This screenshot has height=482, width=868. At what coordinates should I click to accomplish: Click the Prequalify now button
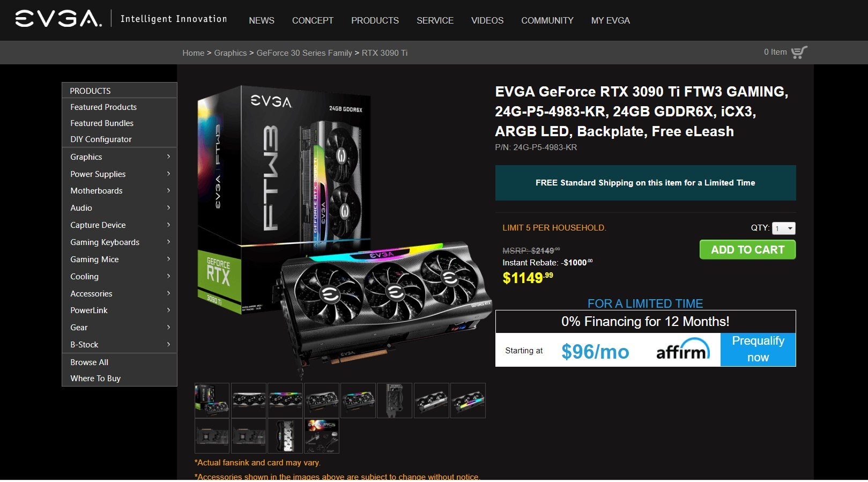coord(758,349)
